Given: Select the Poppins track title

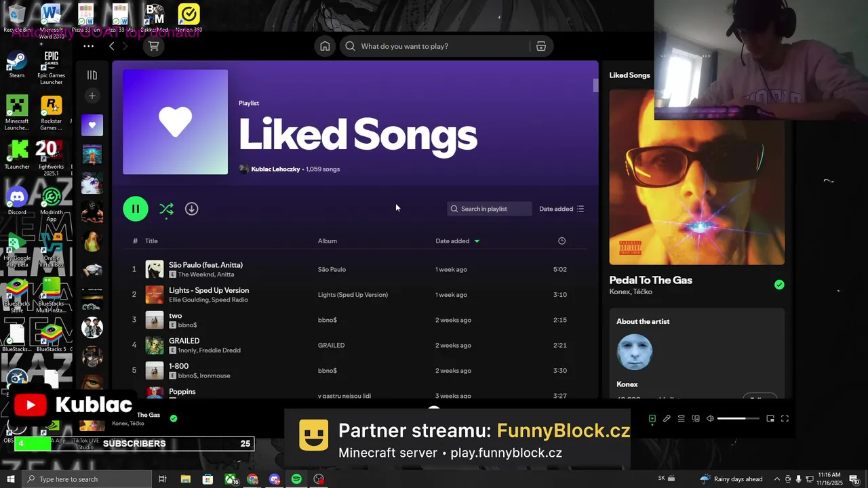Looking at the screenshot, I should pos(182,392).
